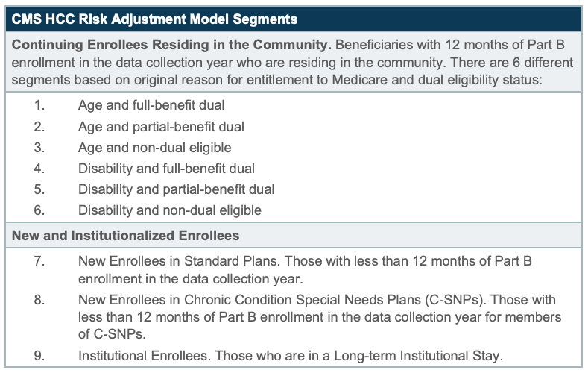Screen dimensions: 588x373
Task: Click the bold "Continuing Enrollees Residing in the Community" text
Action: (171, 44)
